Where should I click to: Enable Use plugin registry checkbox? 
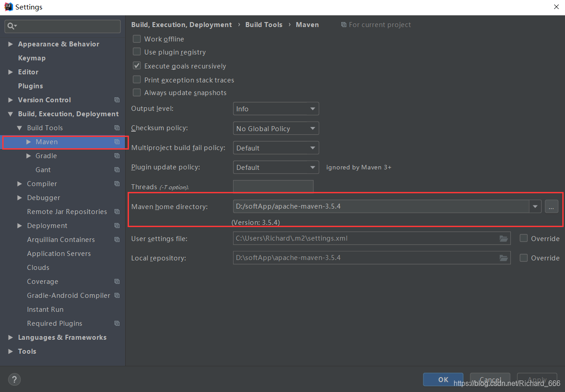click(x=137, y=52)
